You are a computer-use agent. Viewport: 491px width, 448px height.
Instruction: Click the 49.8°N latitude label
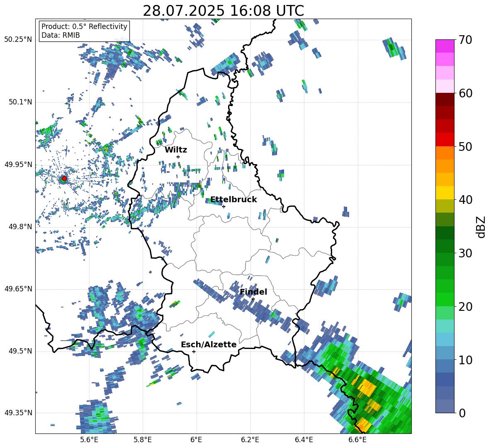click(20, 227)
